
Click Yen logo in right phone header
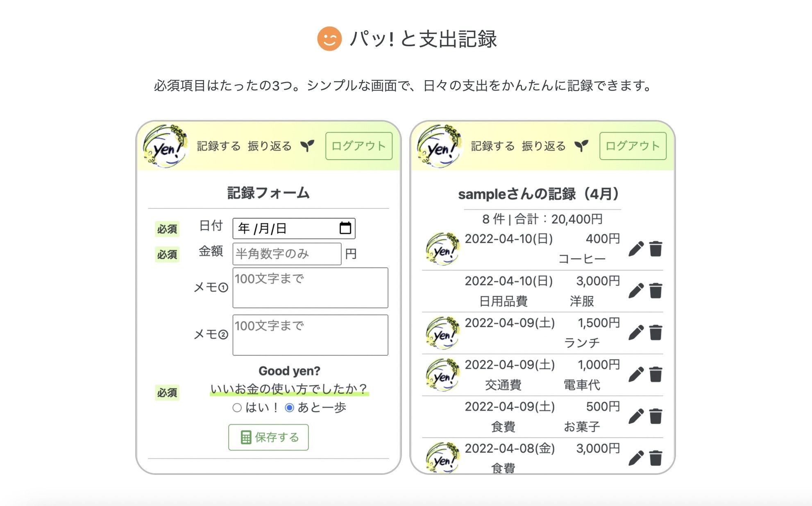[x=440, y=147]
